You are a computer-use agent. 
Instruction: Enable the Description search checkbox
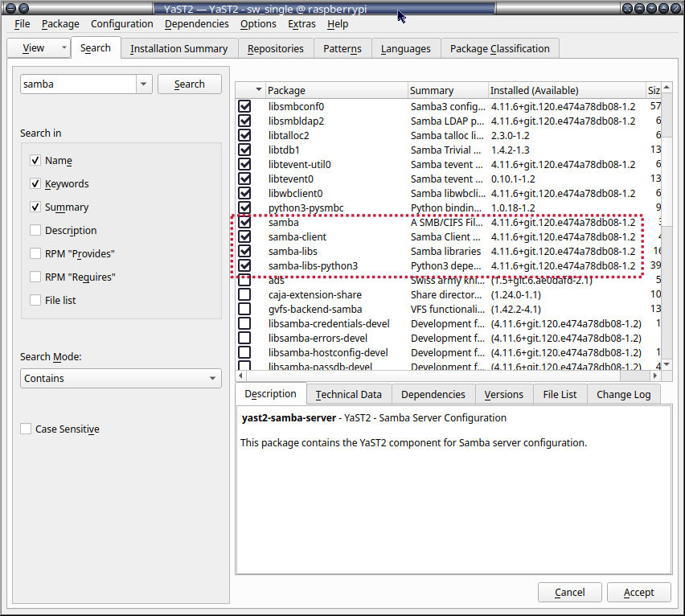(x=35, y=231)
